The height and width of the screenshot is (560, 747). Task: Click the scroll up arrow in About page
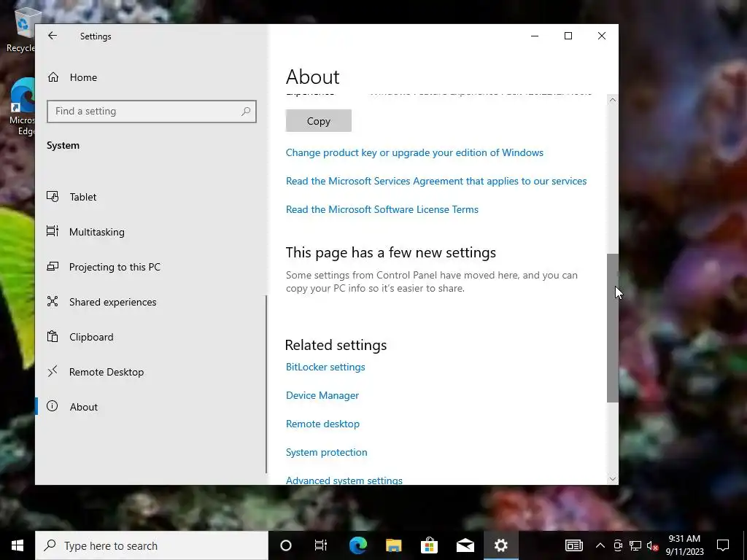tap(613, 100)
